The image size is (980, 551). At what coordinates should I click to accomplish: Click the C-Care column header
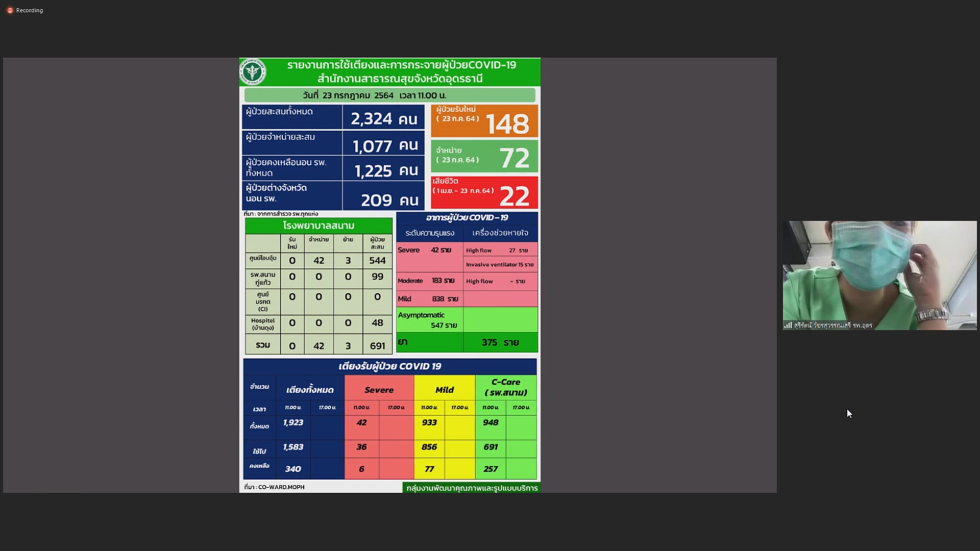[505, 387]
